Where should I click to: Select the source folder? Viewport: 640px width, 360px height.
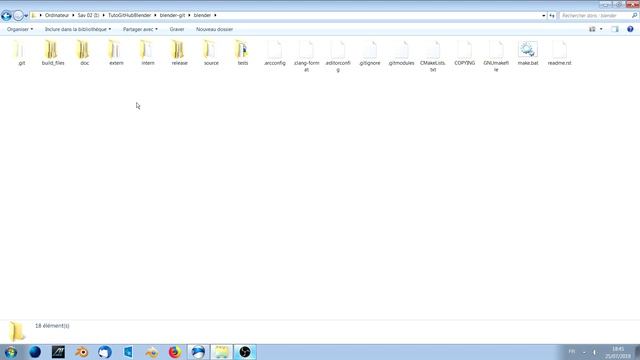click(211, 53)
